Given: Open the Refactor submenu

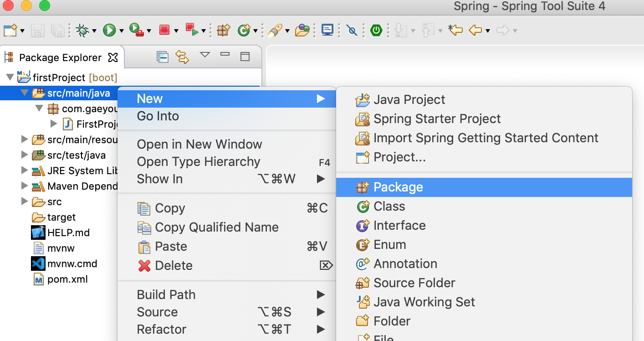Looking at the screenshot, I should pyautogui.click(x=227, y=330).
